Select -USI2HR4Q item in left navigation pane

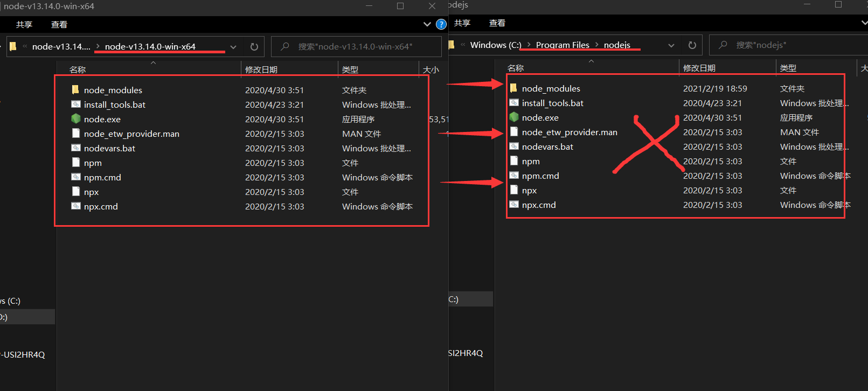[x=23, y=354]
